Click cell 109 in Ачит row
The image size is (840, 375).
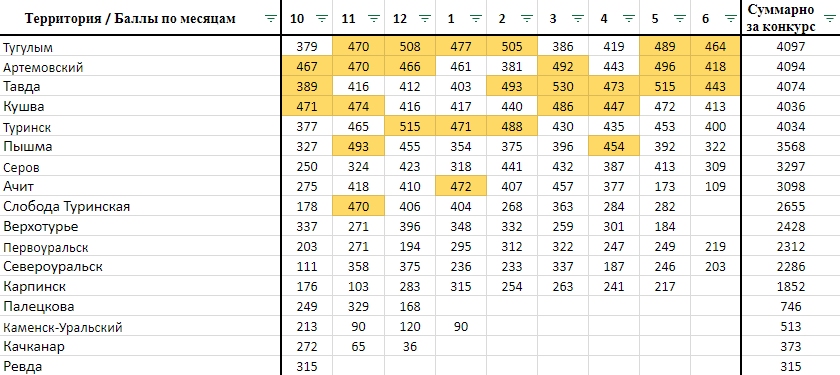(x=715, y=187)
